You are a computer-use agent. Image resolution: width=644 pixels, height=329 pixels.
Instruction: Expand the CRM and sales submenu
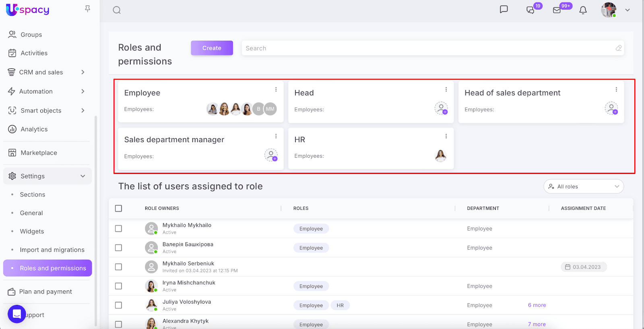(83, 72)
